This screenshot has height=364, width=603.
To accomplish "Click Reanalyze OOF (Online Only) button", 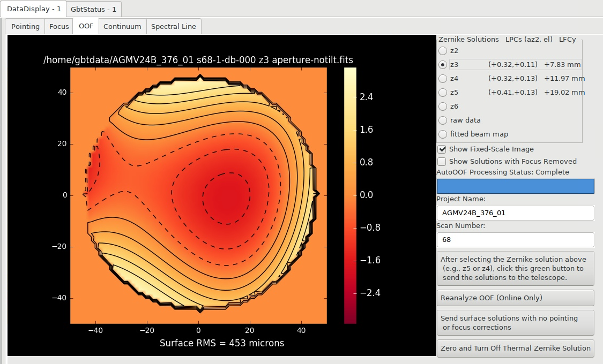I will click(x=515, y=298).
